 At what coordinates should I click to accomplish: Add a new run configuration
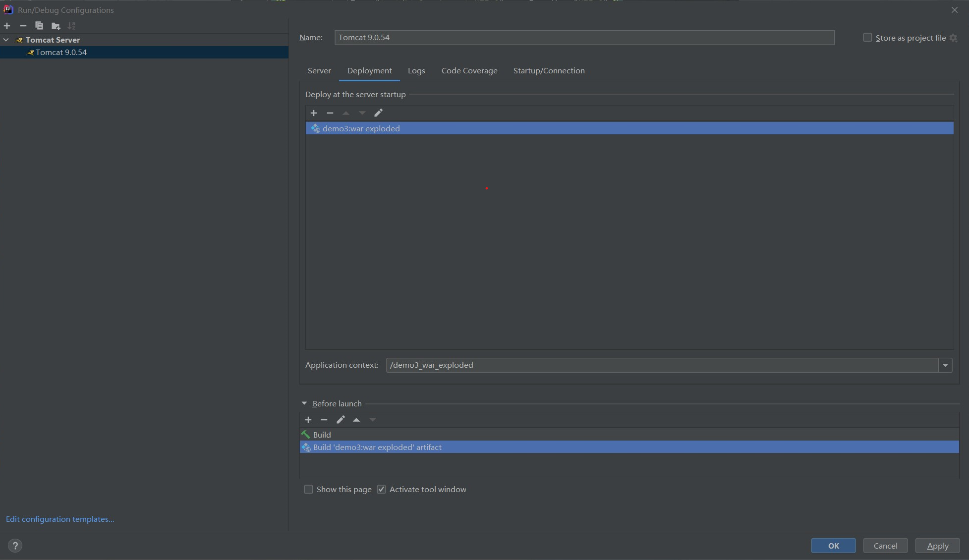pyautogui.click(x=7, y=26)
